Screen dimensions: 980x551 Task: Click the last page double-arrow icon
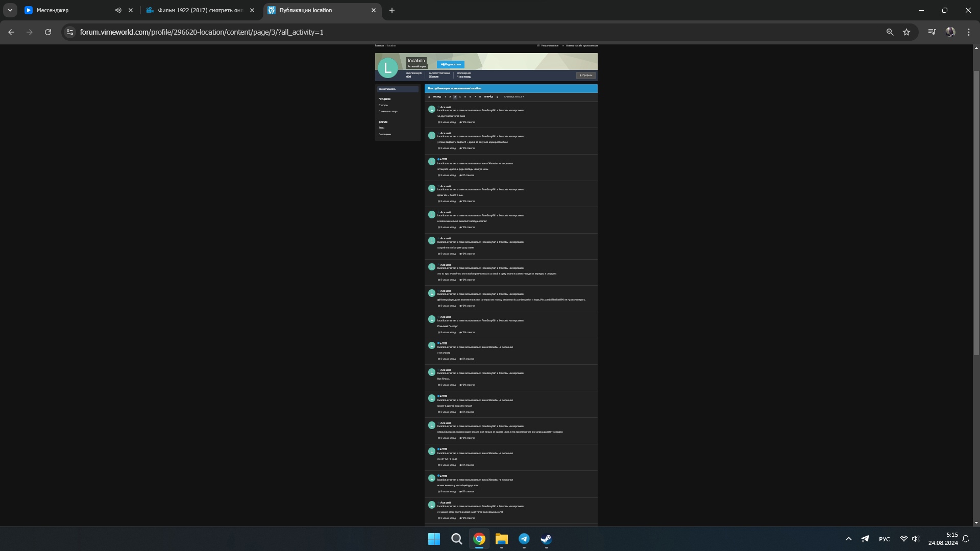[497, 97]
